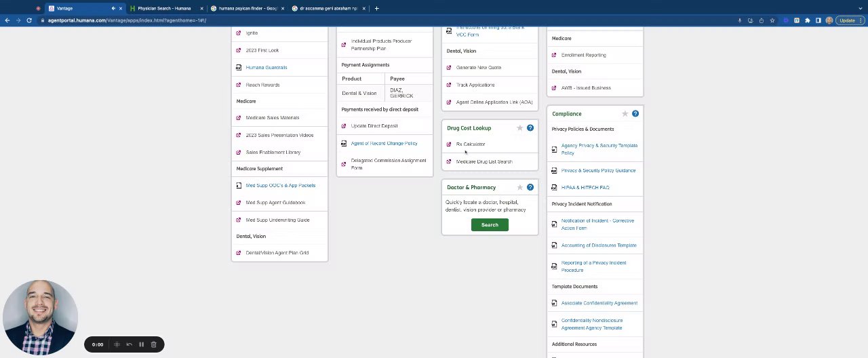Restart recording with undo arrow icon
868x358 pixels.
click(x=130, y=344)
